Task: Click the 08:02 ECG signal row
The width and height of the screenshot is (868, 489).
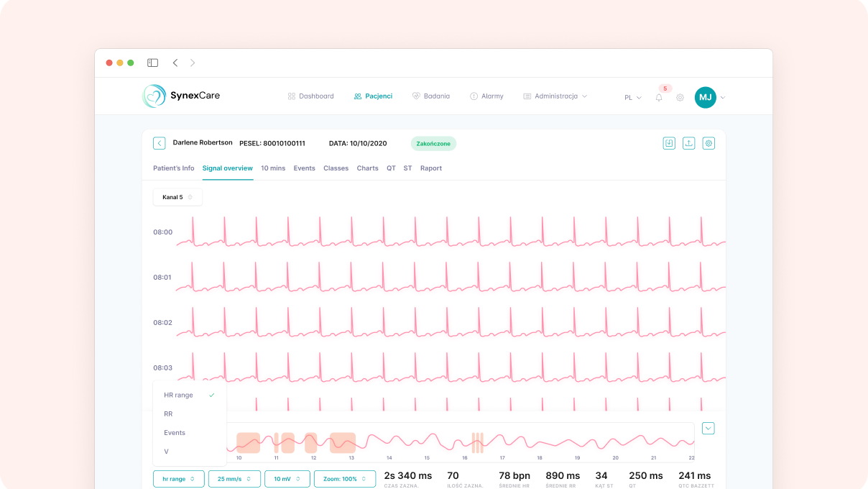Action: click(x=451, y=323)
